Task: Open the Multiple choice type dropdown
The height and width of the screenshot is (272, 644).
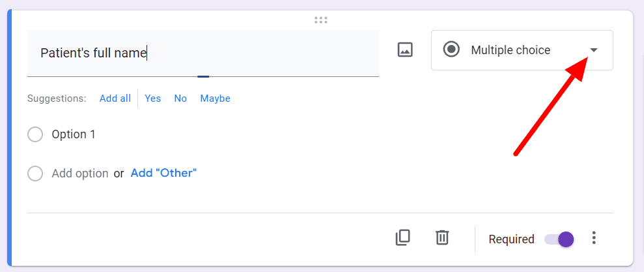Action: (522, 50)
